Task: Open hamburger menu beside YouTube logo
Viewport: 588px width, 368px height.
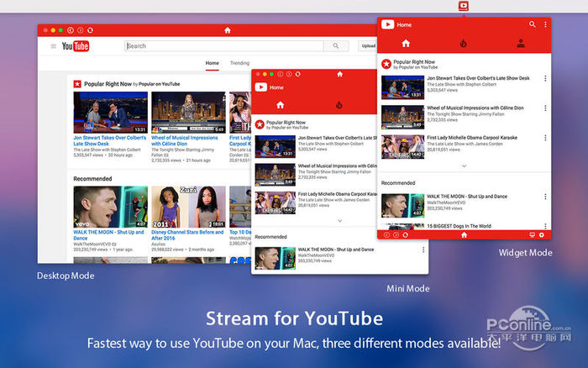Action: click(x=53, y=46)
